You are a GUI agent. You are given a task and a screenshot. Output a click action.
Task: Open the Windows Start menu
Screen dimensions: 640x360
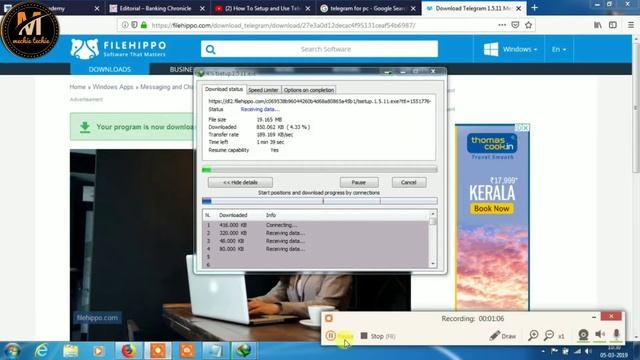click(12, 351)
